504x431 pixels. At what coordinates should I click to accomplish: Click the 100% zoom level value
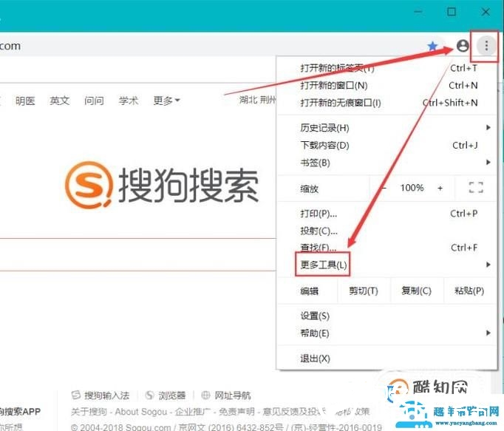click(412, 188)
